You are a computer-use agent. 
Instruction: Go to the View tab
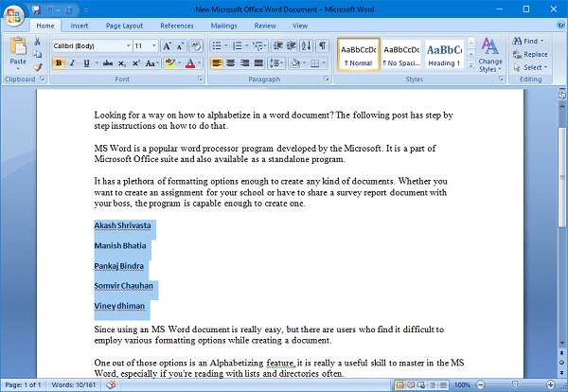(300, 26)
